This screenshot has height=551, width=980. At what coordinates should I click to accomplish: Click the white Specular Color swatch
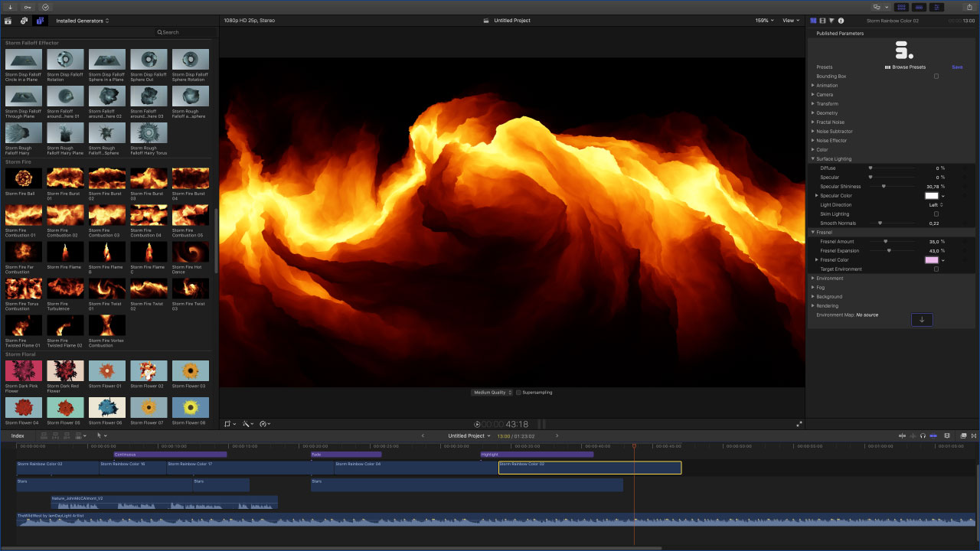click(932, 196)
